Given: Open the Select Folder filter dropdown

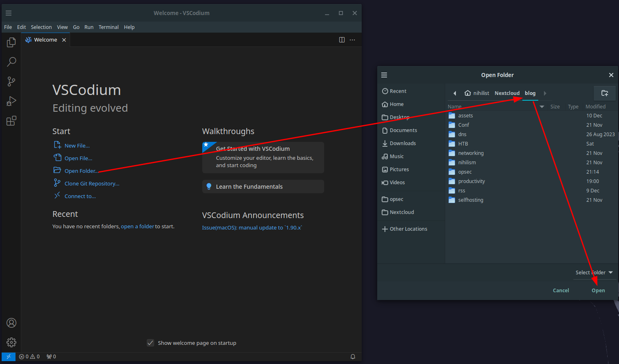Looking at the screenshot, I should coord(594,273).
